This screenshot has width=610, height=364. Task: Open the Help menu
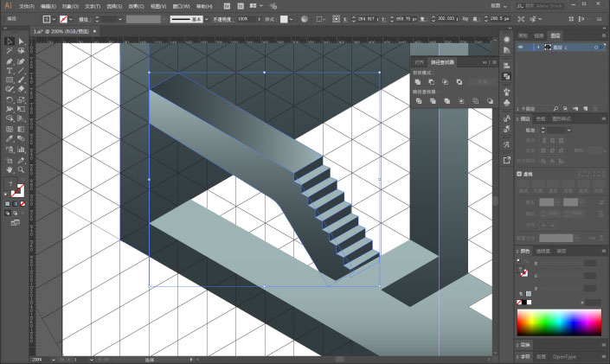(x=204, y=6)
